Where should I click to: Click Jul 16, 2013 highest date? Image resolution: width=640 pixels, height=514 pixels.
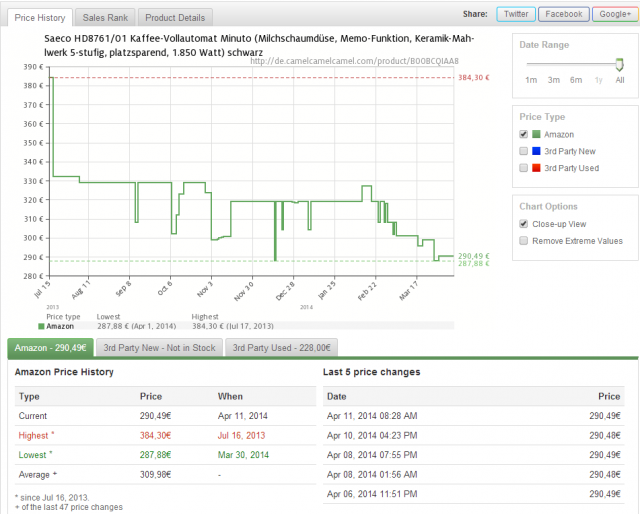(241, 436)
